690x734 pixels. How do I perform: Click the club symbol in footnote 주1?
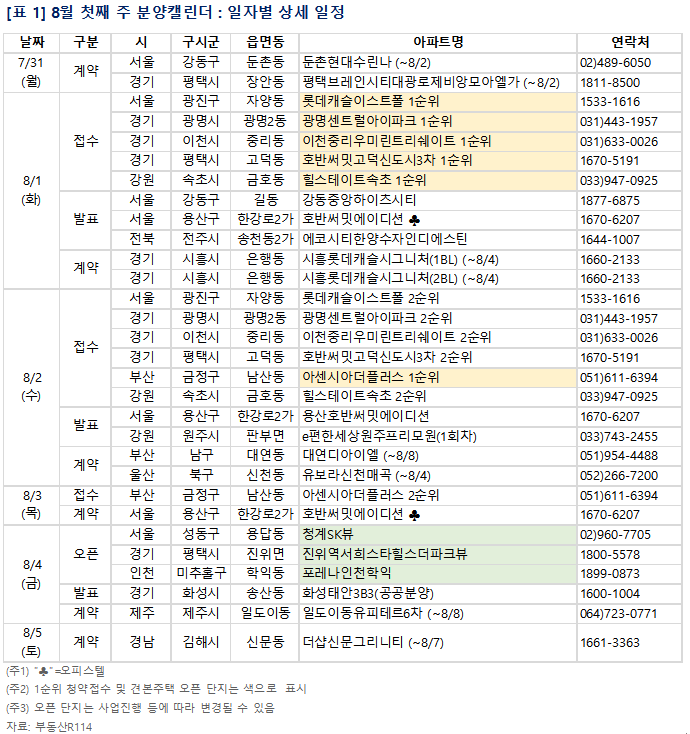tap(43, 670)
